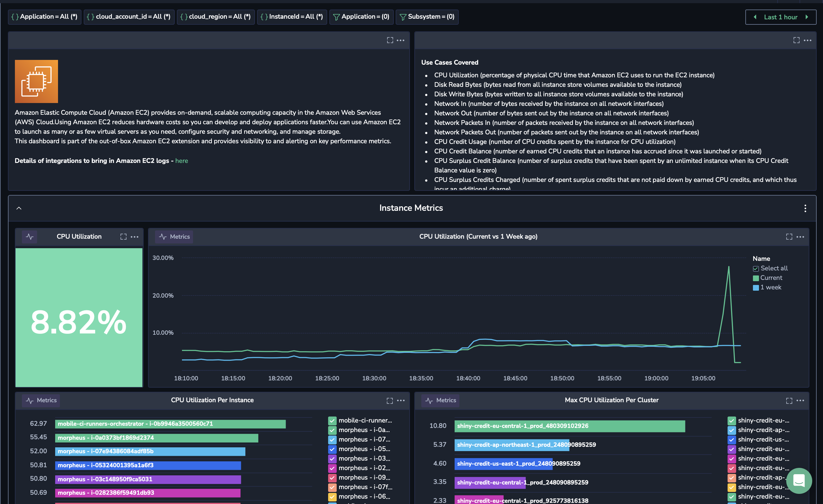Uncheck morpheus - i-03 legend checkbox
This screenshot has width=823, height=504.
pos(332,459)
